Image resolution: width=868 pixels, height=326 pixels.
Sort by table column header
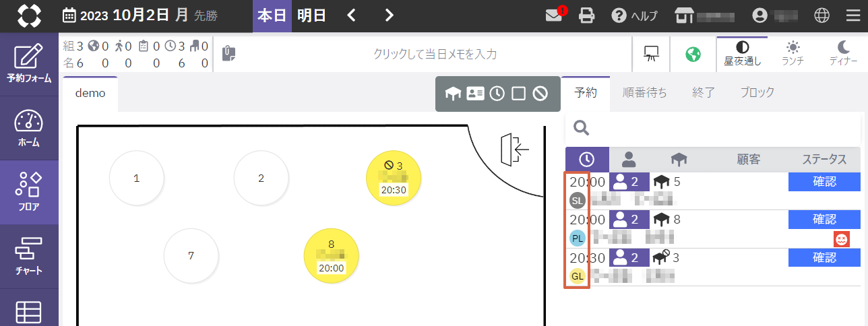pos(679,160)
